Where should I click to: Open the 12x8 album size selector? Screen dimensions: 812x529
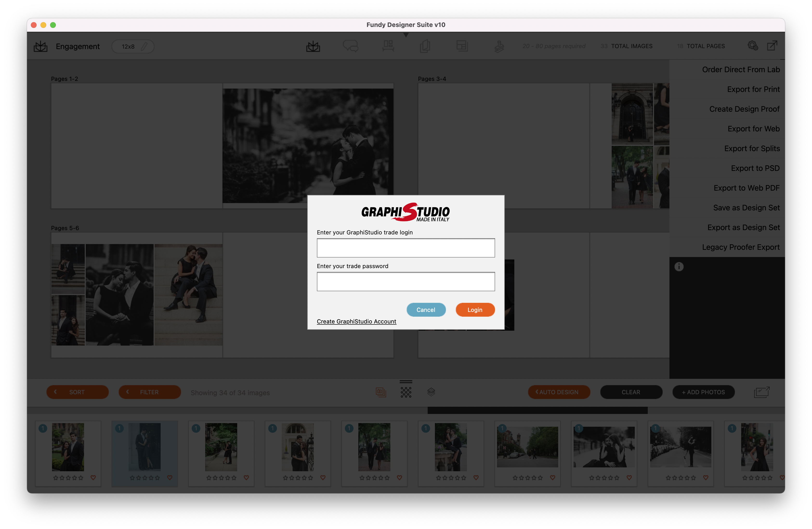click(133, 46)
